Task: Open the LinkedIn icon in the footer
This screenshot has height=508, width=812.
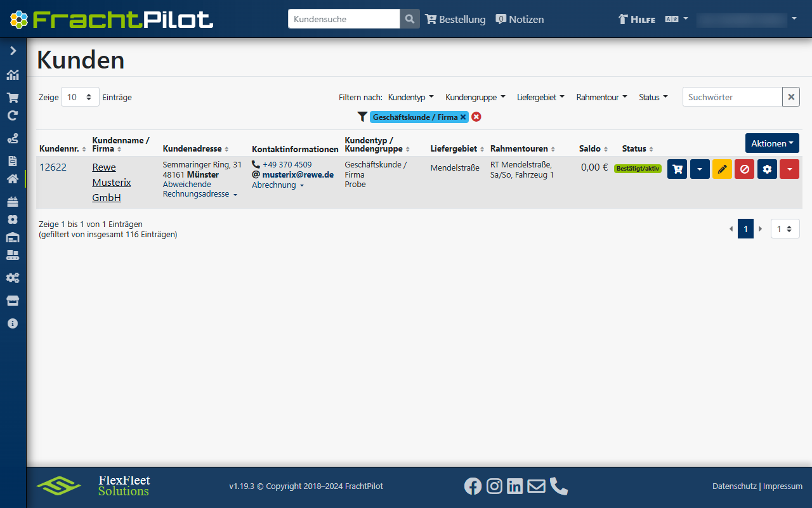Action: coord(515,486)
